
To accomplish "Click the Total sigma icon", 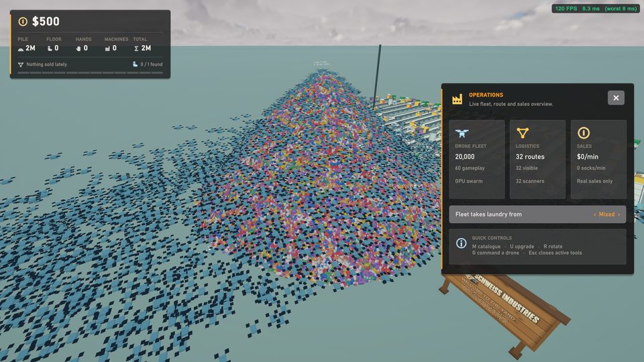I will 136,48.
